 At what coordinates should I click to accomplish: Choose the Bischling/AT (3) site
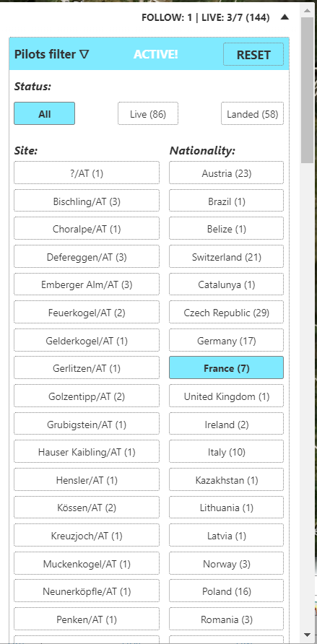[x=87, y=201]
